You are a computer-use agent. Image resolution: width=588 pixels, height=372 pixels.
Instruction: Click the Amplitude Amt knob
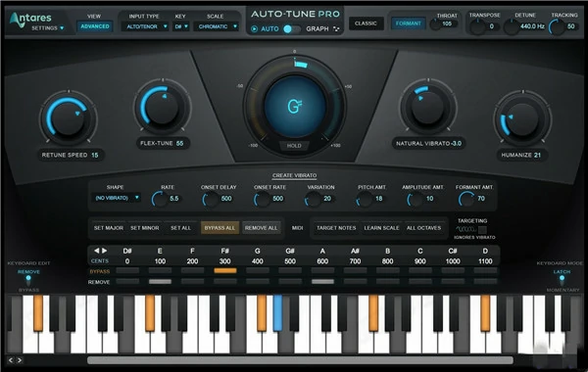[x=416, y=200]
